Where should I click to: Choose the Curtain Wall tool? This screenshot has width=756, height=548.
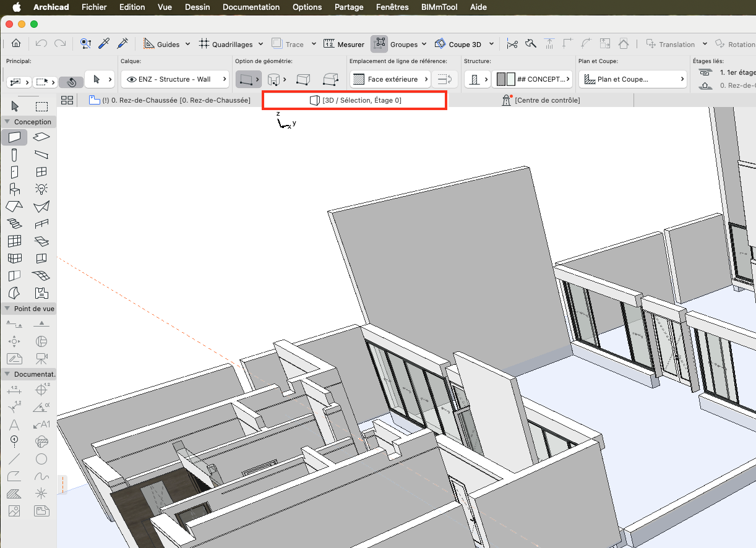click(x=14, y=241)
